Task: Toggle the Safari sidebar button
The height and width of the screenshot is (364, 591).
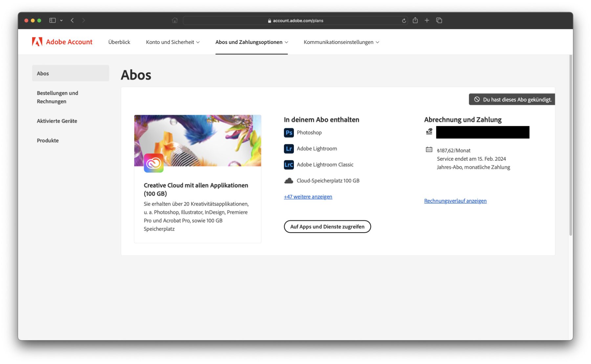Action: (53, 20)
